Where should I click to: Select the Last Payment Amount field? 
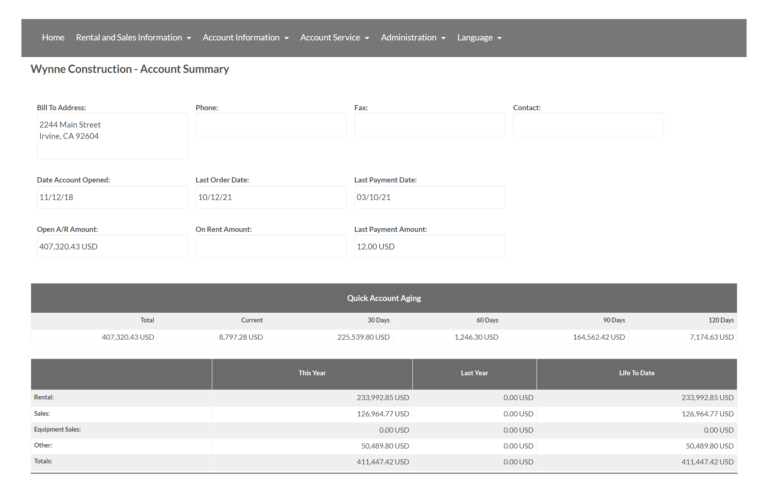point(429,246)
